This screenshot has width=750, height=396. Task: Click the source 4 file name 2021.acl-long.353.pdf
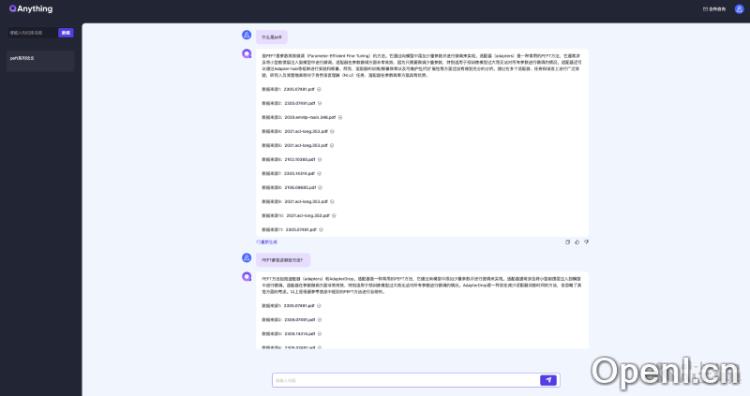pos(306,131)
